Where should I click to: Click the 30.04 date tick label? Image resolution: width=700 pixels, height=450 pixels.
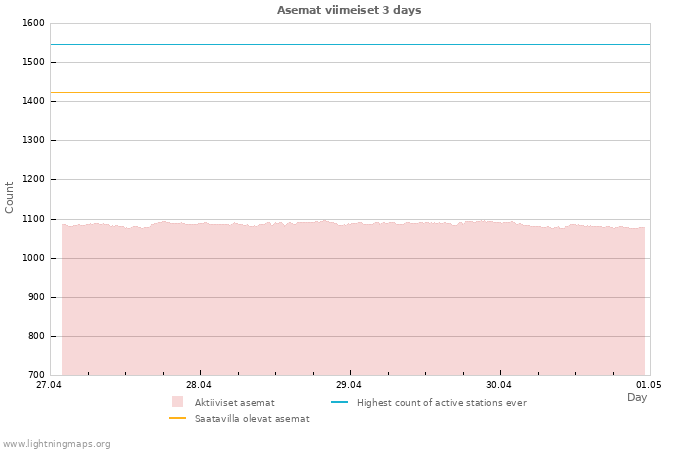pyautogui.click(x=499, y=384)
